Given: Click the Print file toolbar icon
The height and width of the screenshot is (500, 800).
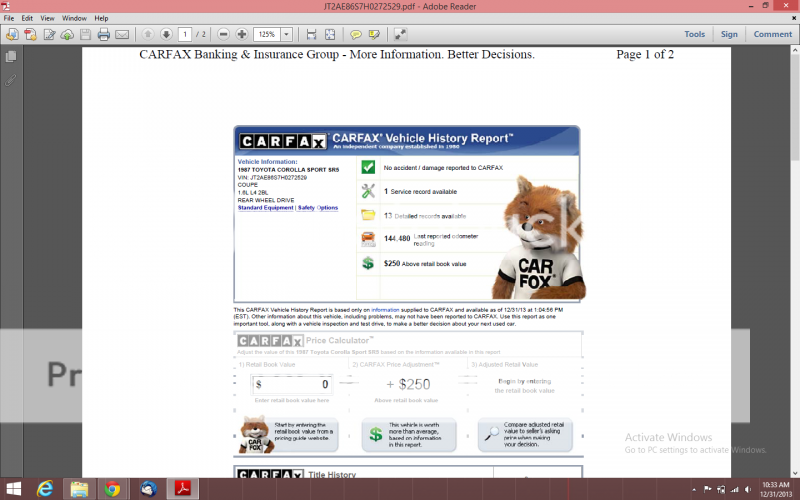Looking at the screenshot, I should (103, 34).
